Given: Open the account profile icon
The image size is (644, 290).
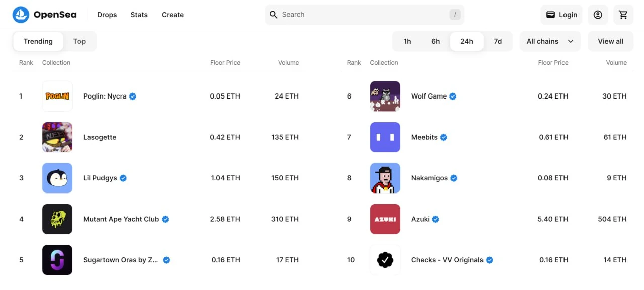Looking at the screenshot, I should pyautogui.click(x=598, y=15).
